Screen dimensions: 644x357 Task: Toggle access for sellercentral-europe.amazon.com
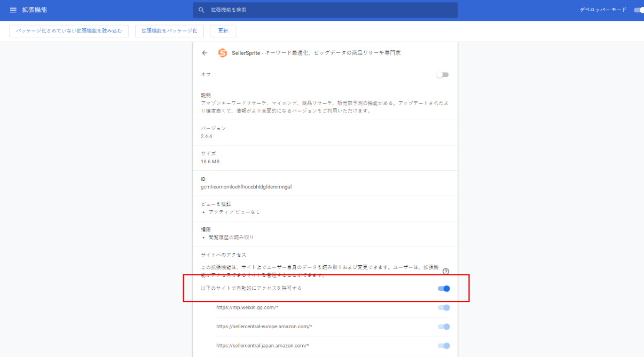pos(444,327)
